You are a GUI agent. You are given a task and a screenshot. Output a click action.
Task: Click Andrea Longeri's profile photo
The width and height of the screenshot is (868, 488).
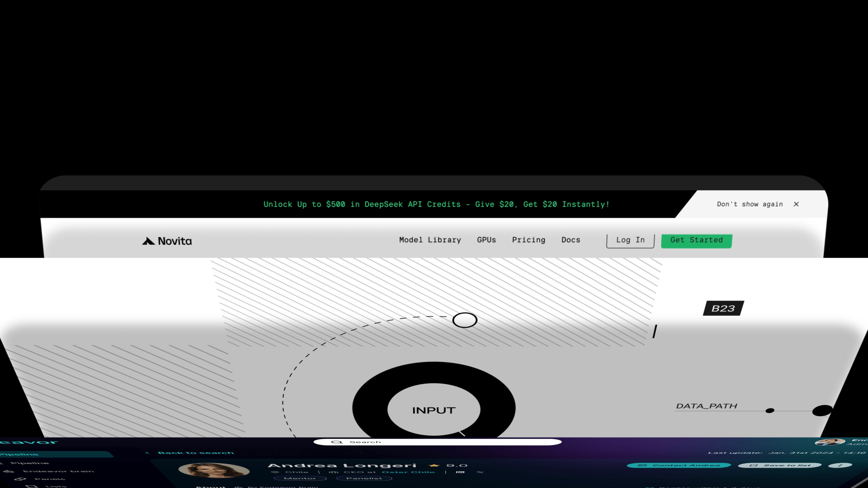pos(214,470)
